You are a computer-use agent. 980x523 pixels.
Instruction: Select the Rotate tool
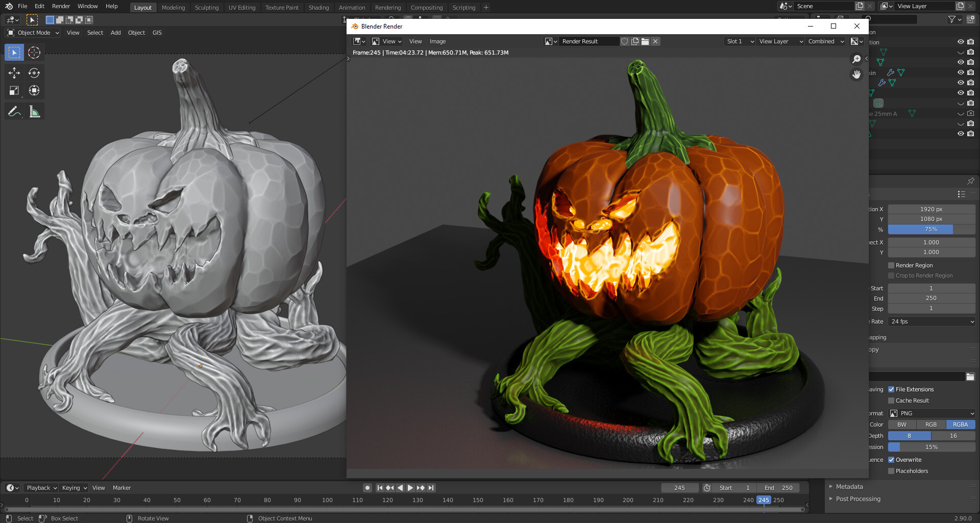(34, 73)
